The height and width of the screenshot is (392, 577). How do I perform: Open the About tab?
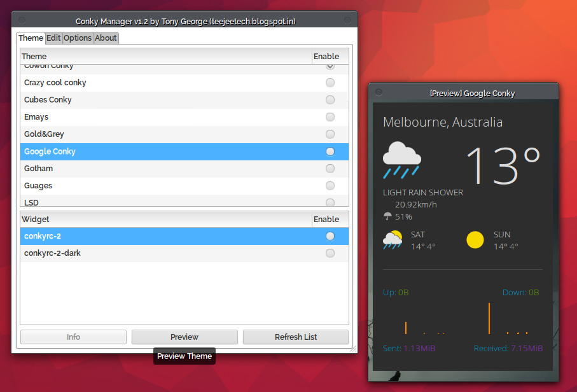coord(106,38)
